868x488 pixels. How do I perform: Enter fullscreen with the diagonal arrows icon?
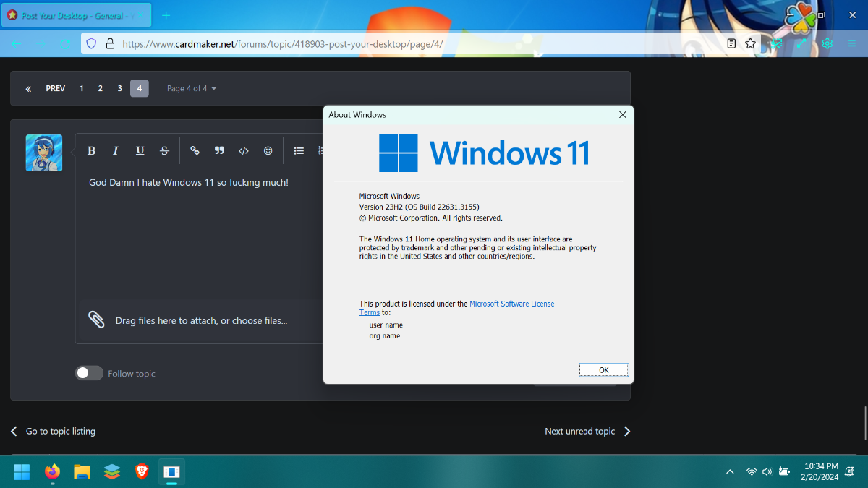point(801,43)
